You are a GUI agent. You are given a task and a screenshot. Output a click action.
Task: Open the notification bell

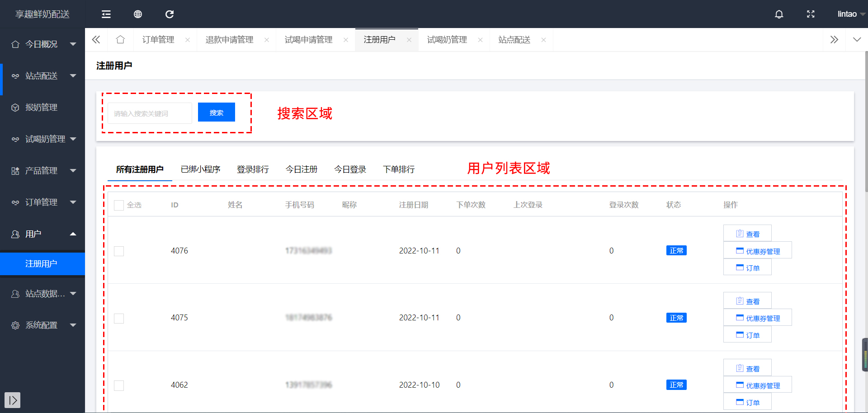(x=779, y=14)
